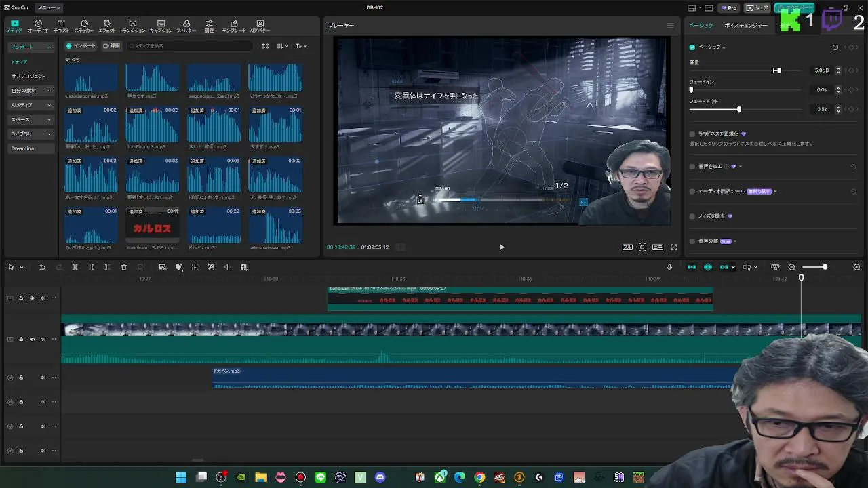Click the Pro upgrade button

click(x=730, y=8)
